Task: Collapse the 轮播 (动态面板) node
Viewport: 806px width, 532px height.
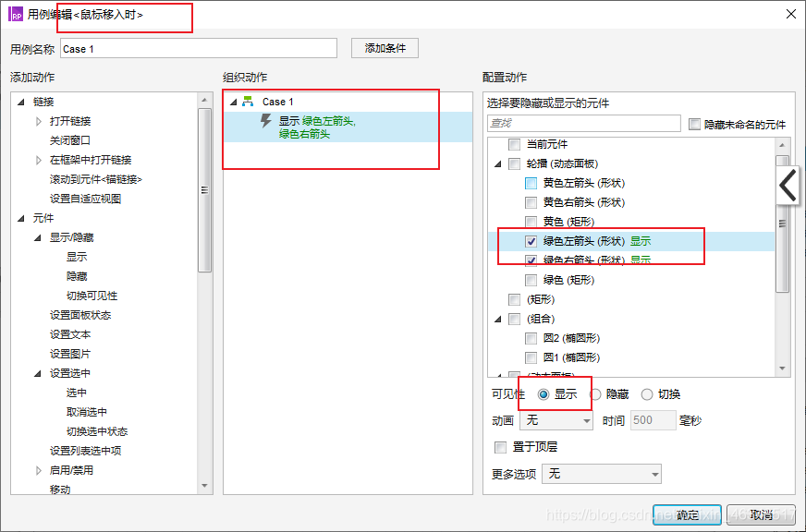Action: (497, 164)
